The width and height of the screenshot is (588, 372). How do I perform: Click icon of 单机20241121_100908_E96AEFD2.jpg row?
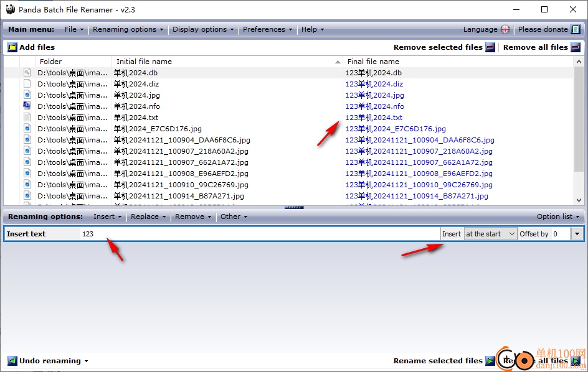[x=27, y=174]
